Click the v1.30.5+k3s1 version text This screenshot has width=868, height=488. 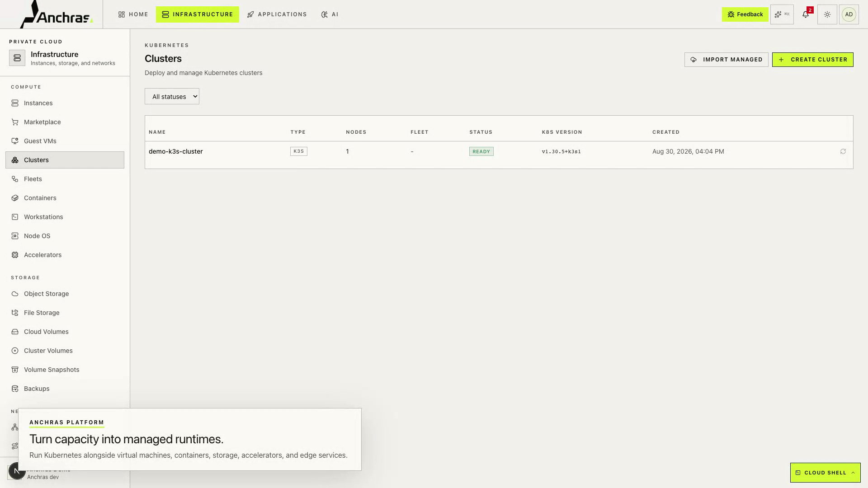561,152
